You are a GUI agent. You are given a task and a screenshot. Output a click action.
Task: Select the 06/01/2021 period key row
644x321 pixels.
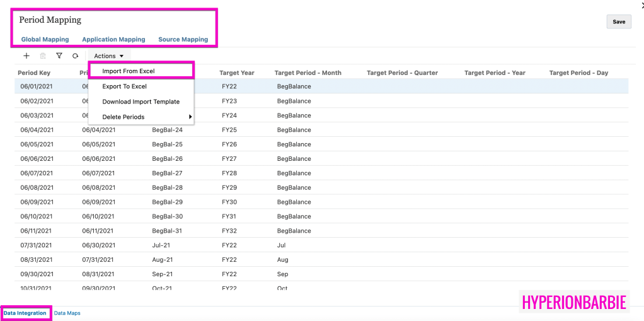[37, 86]
